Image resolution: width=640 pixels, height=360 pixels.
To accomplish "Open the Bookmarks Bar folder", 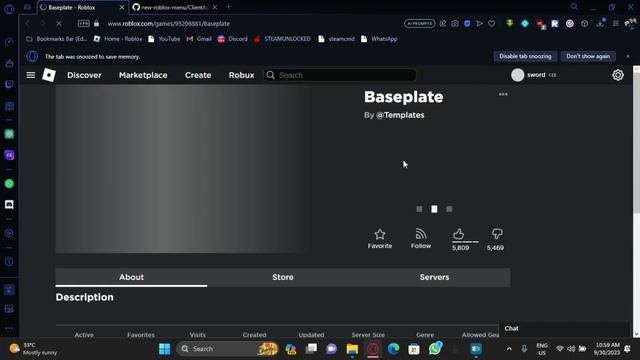I will click(57, 39).
